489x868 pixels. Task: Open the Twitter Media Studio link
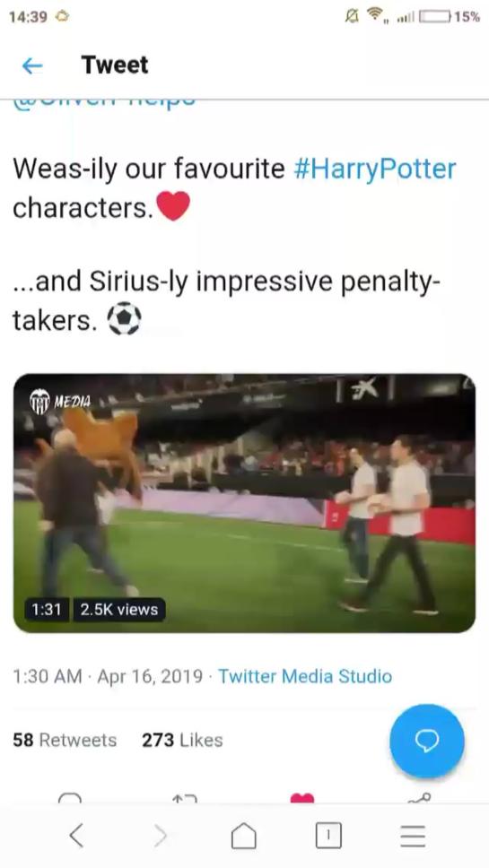coord(305,676)
